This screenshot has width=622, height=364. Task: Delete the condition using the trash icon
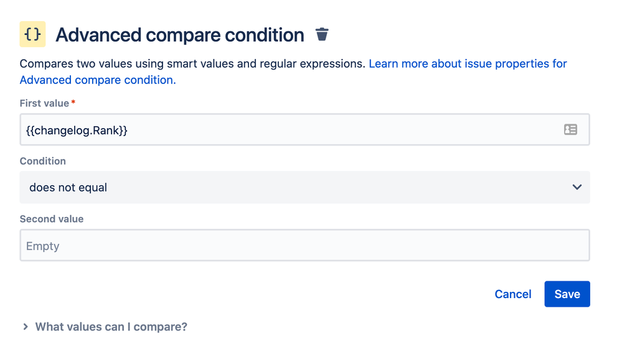click(322, 35)
